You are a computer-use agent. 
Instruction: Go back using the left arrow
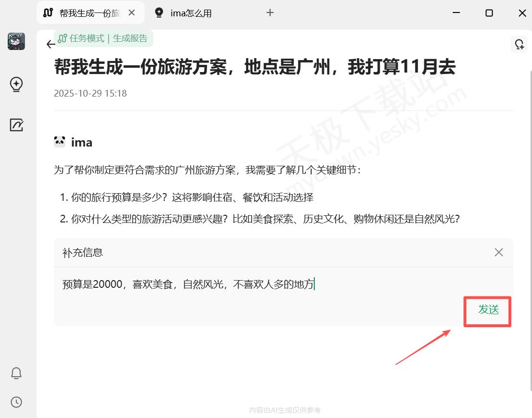point(50,44)
